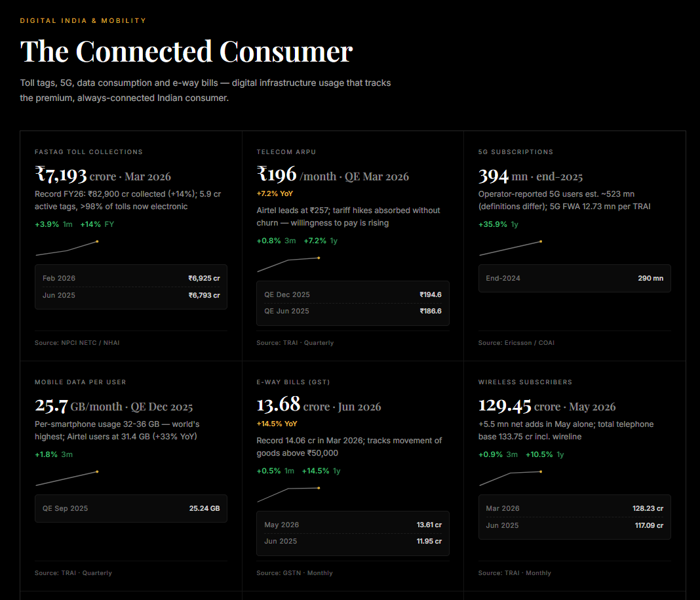Select the Jun 2025 ₹6,793 cr row

point(131,295)
